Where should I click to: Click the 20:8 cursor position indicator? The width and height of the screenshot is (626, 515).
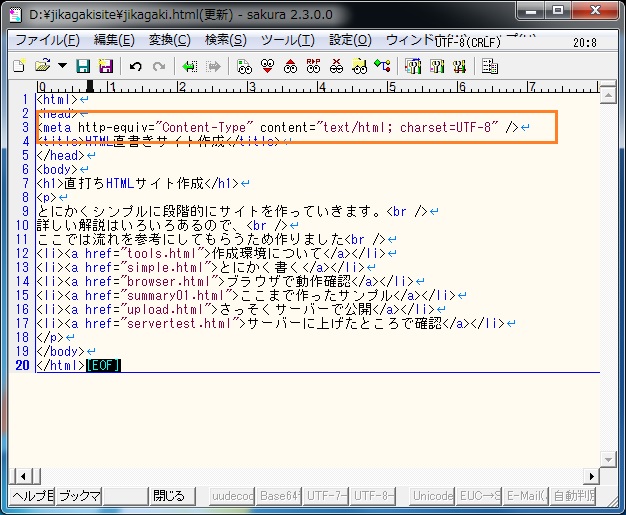(x=585, y=42)
